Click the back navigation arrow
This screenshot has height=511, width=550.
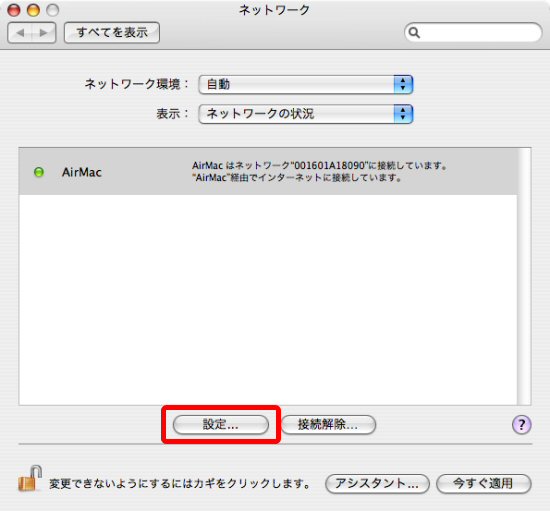[x=20, y=33]
